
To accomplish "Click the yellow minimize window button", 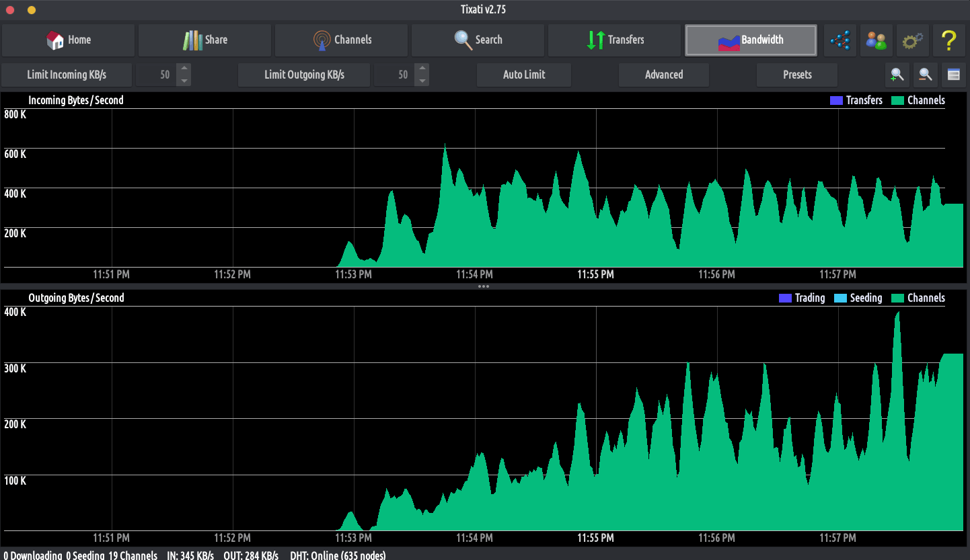I will point(32,10).
